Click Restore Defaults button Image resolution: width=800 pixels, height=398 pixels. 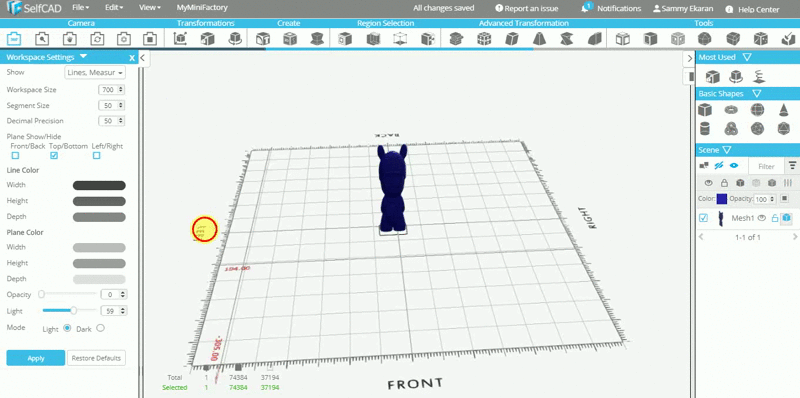(96, 358)
